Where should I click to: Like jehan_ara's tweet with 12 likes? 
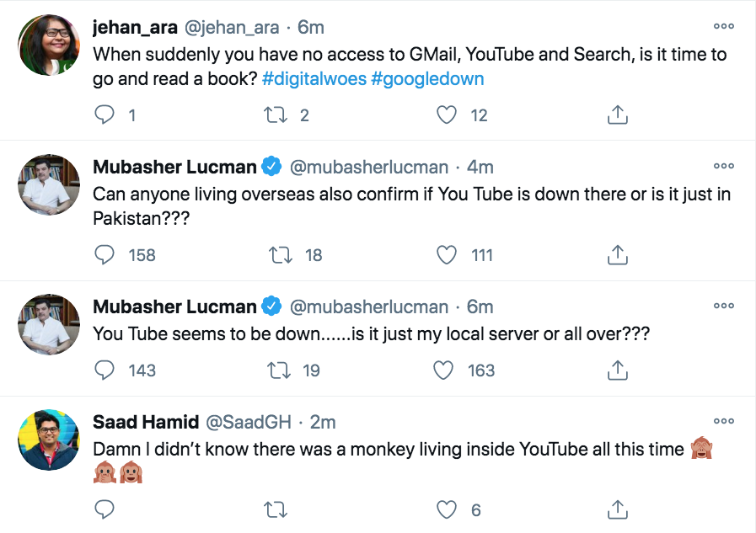[448, 115]
